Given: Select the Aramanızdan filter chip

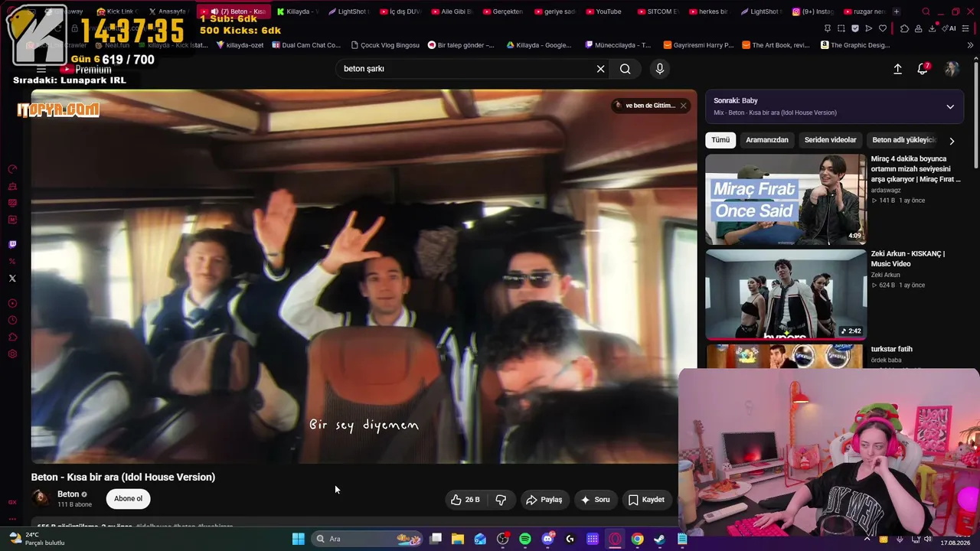Looking at the screenshot, I should tap(767, 140).
